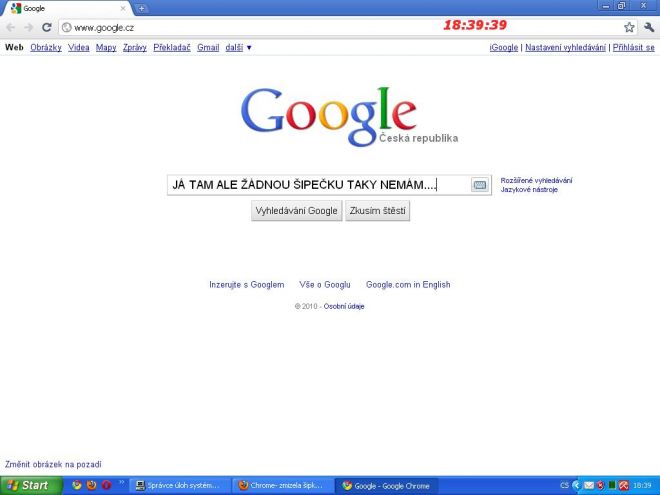660x495 pixels.
Task: Expand hidden tray icons with the arrow
Action: pyautogui.click(x=576, y=485)
